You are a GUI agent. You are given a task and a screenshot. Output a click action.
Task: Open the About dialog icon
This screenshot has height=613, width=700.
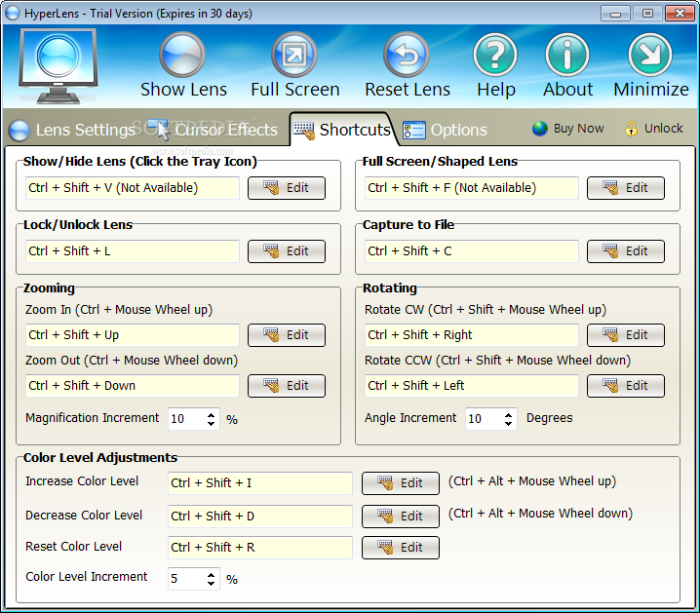pyautogui.click(x=567, y=56)
